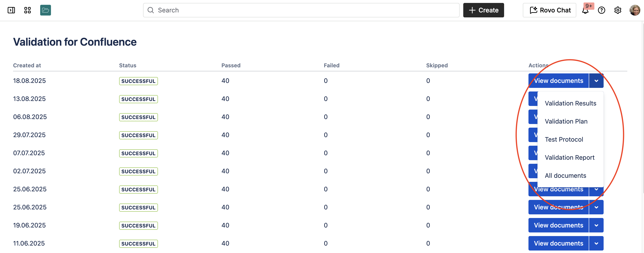This screenshot has height=253, width=644.
Task: Expand dropdown arrow for 11.06.2025 row
Action: tap(596, 243)
